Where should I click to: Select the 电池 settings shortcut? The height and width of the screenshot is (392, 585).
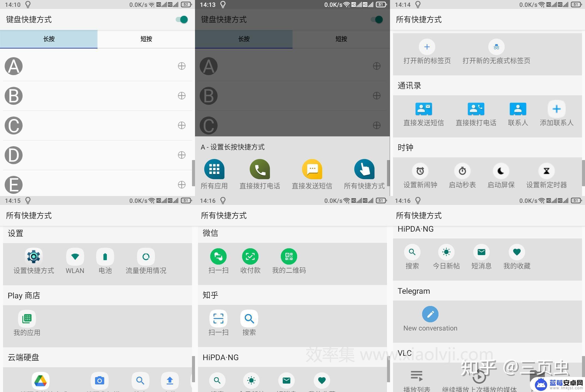pos(105,261)
